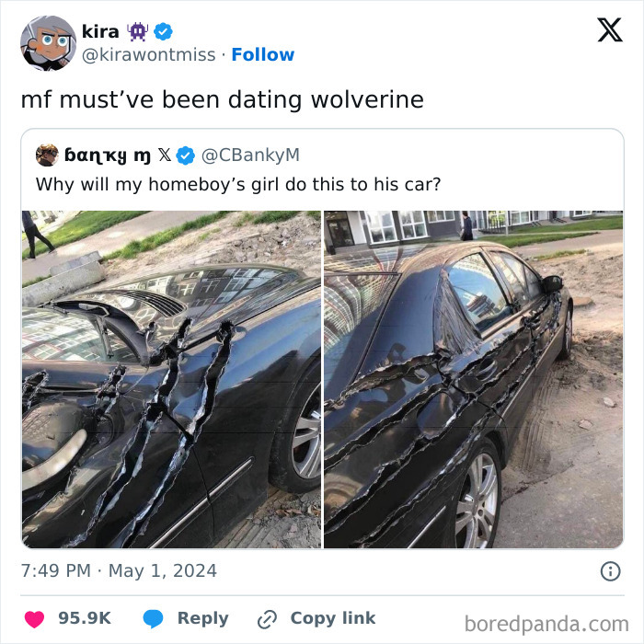Viewport: 644px width, 644px height.
Task: Open the right photo of the car's side
Action: point(473,379)
